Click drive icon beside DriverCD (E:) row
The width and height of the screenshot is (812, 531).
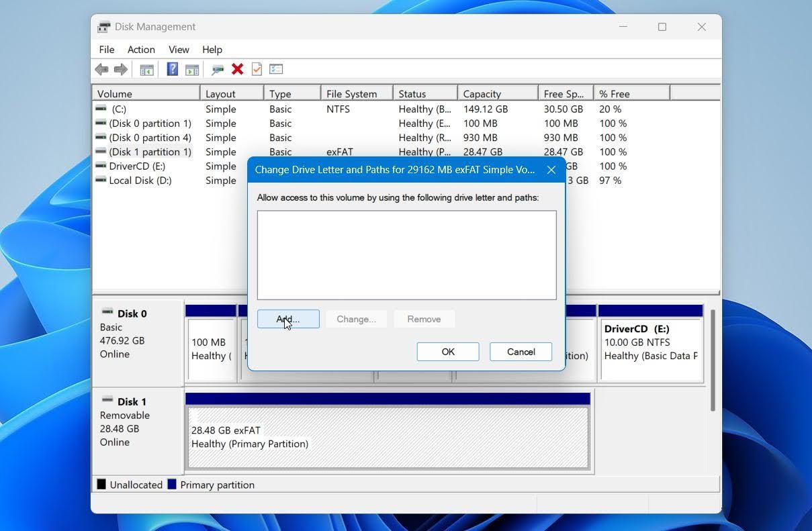tap(101, 166)
